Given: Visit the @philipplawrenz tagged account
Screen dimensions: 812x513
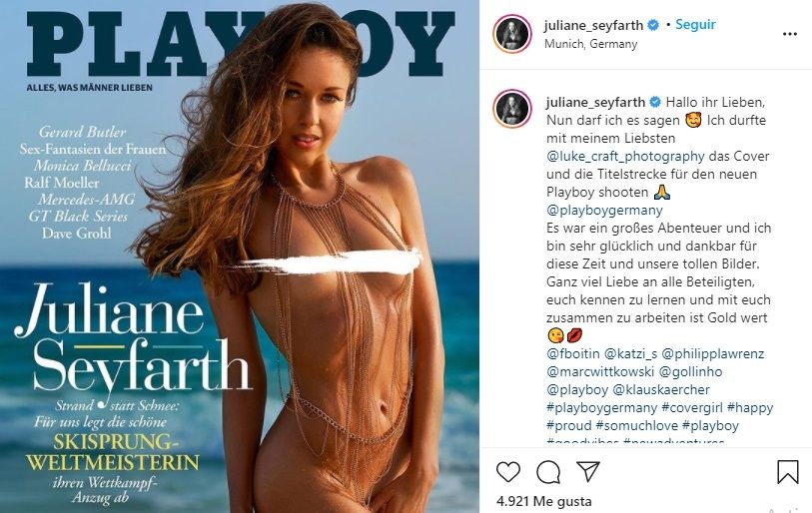Looking at the screenshot, I should pos(712,353).
